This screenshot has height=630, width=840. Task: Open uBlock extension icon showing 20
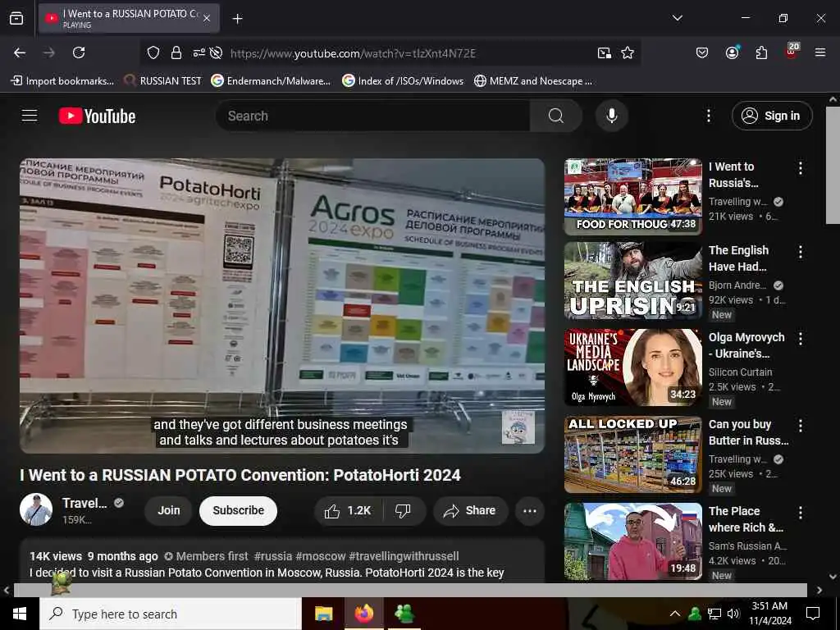(792, 51)
